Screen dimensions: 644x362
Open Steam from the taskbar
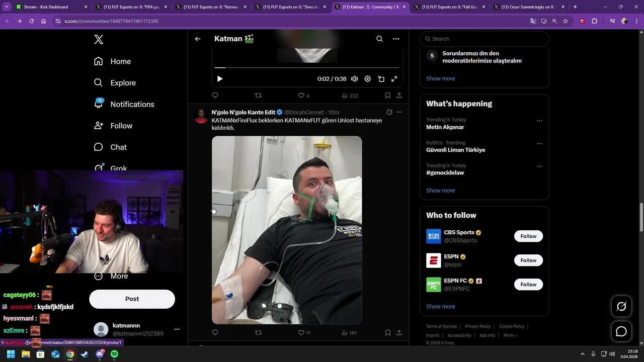click(x=85, y=354)
